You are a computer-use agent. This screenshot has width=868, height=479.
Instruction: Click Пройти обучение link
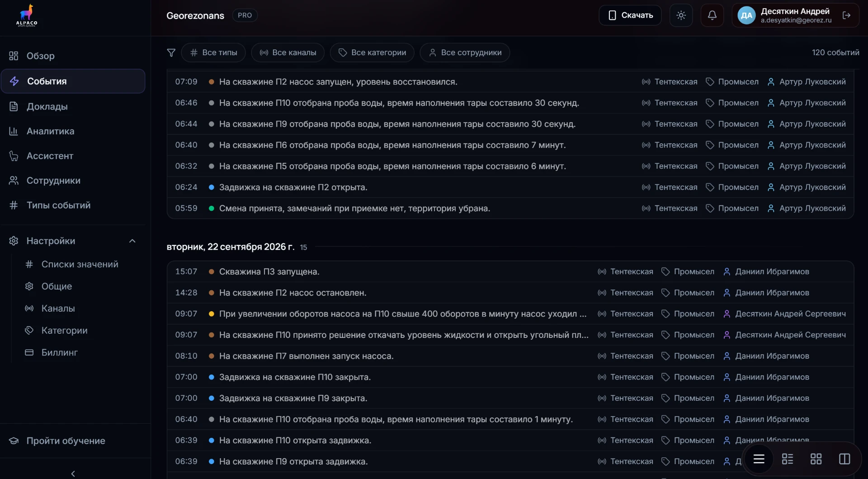(66, 441)
